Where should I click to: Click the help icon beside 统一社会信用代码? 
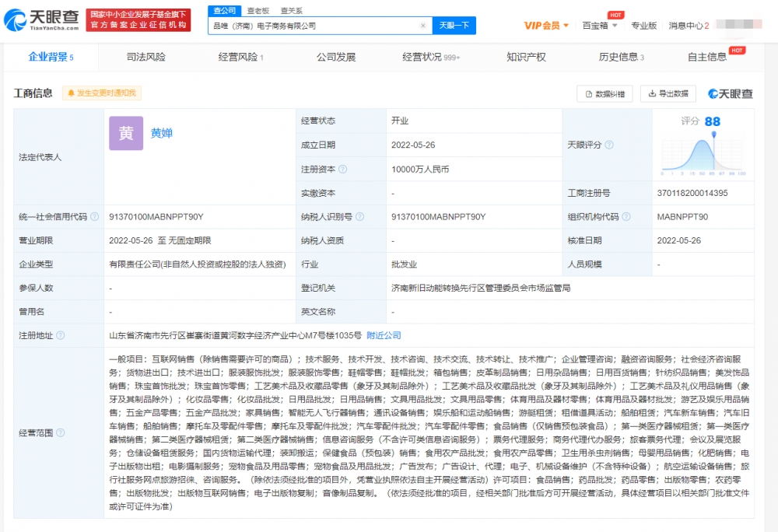coord(94,217)
